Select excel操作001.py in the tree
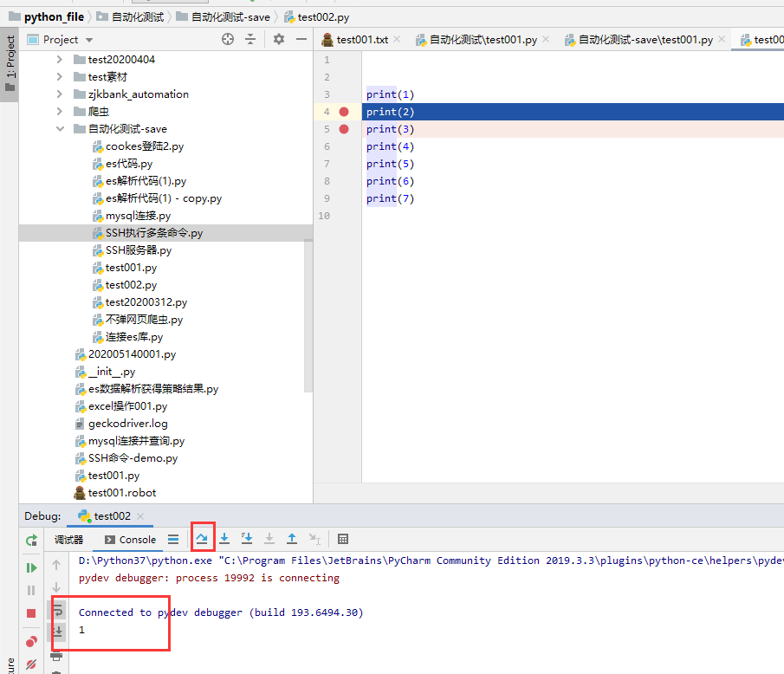 click(x=127, y=406)
